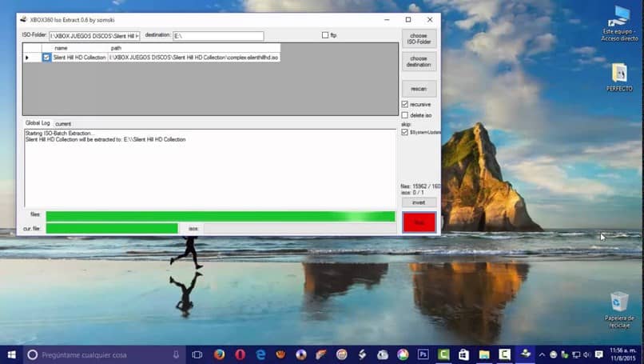This screenshot has width=644, height=364.
Task: Select Este equipo desktop shortcut
Action: 619,24
